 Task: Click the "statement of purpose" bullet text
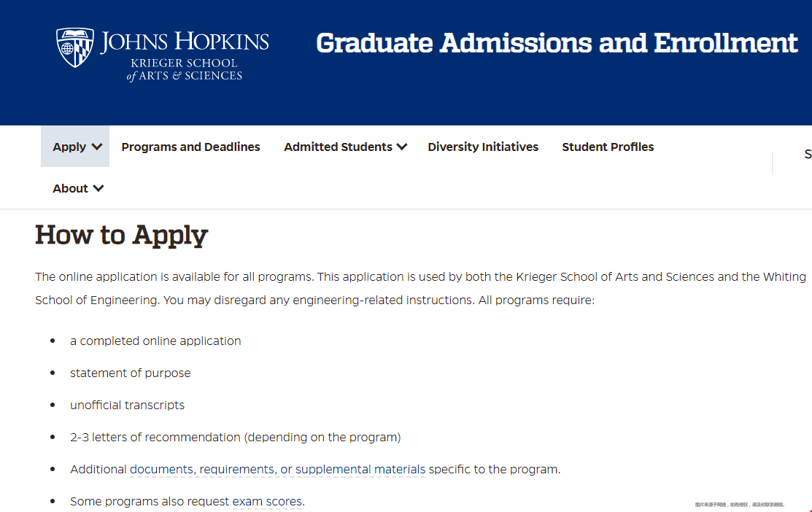coord(130,373)
